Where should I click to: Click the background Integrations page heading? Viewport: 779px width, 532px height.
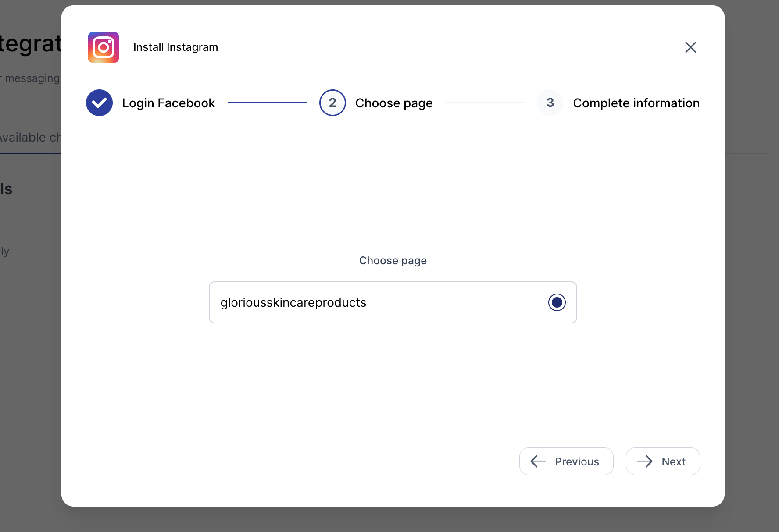(30, 44)
